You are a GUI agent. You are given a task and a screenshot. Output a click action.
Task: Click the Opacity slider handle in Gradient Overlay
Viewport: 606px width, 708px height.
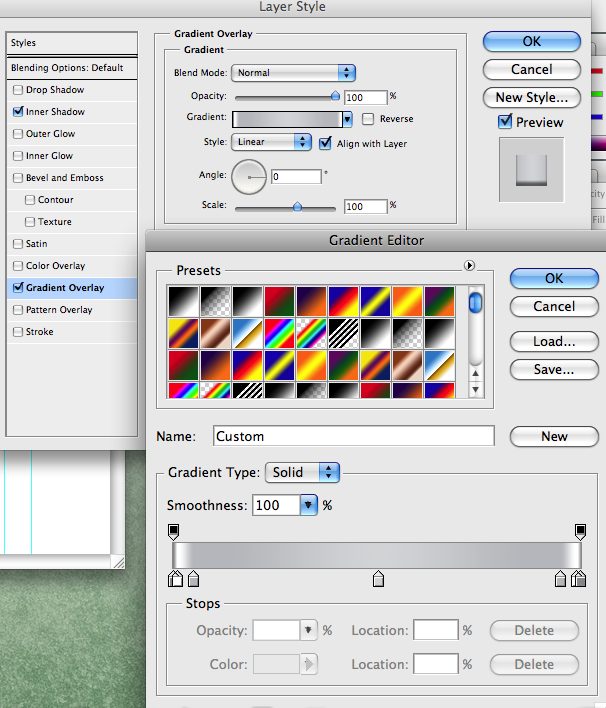pos(335,96)
